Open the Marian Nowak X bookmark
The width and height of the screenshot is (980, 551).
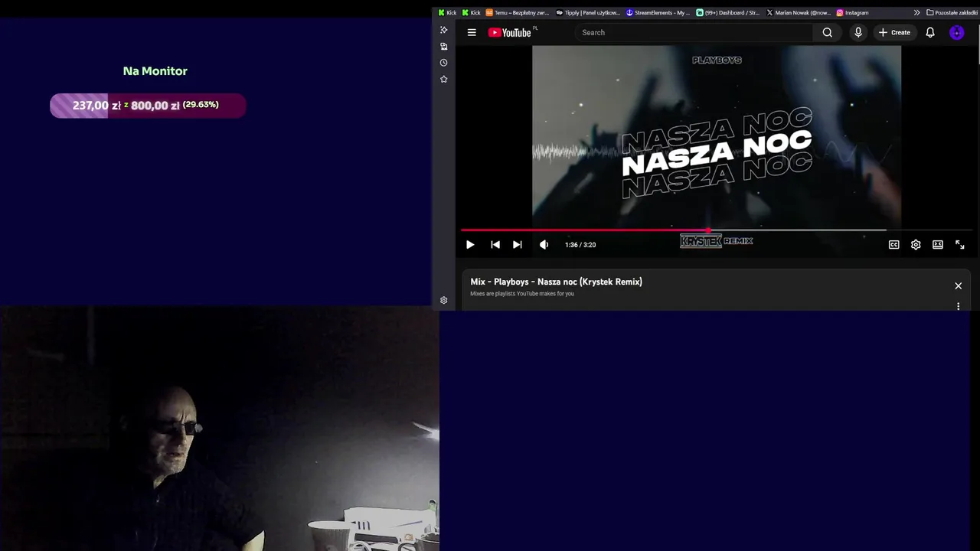[x=799, y=12]
